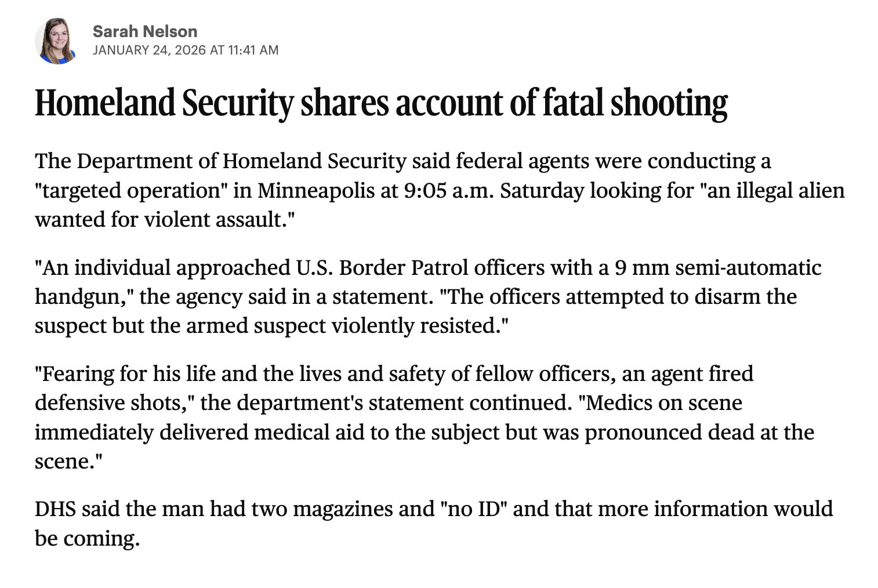Click the DHS abbreviation in last paragraph

[x=55, y=509]
